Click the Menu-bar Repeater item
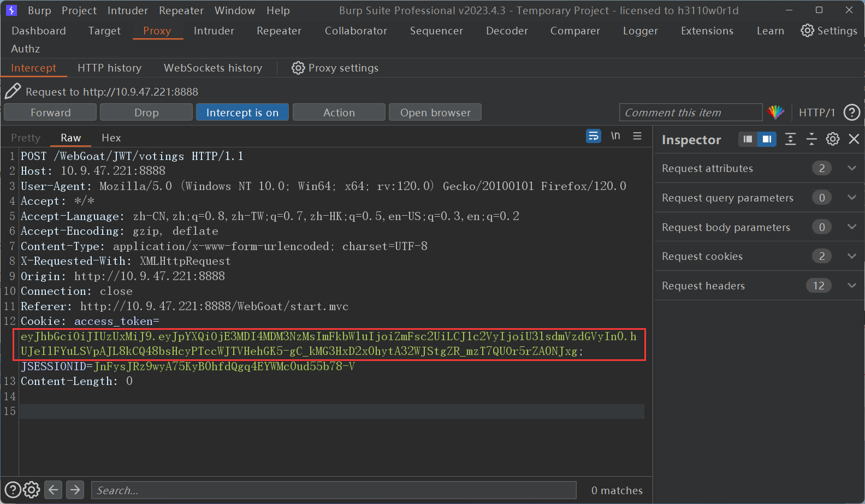The image size is (865, 504). pos(181,10)
